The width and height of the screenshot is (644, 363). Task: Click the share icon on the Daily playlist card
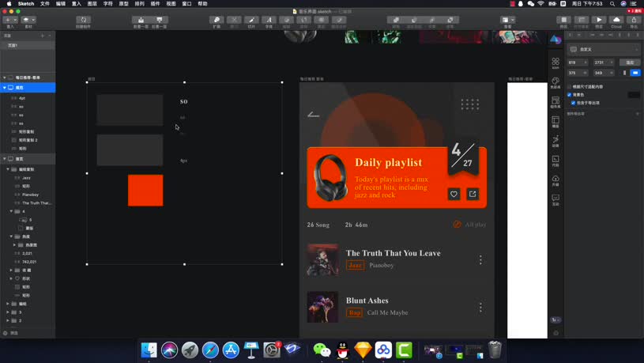pos(473,194)
